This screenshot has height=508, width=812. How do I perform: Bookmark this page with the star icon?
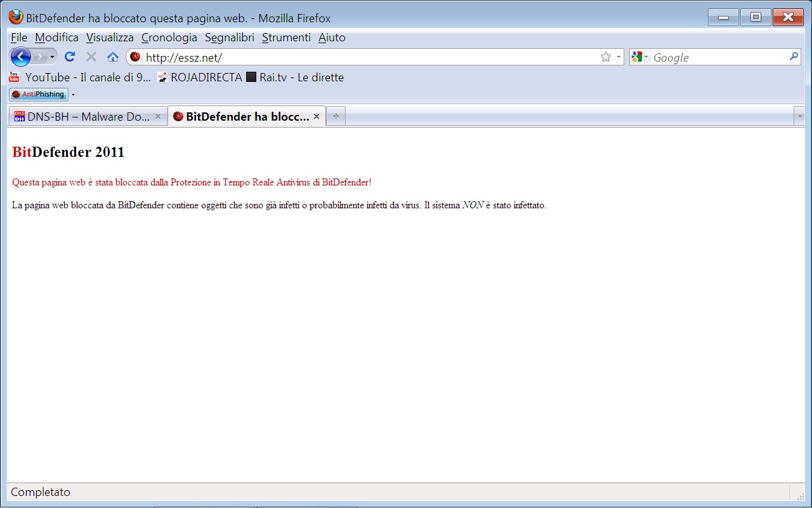pyautogui.click(x=605, y=57)
